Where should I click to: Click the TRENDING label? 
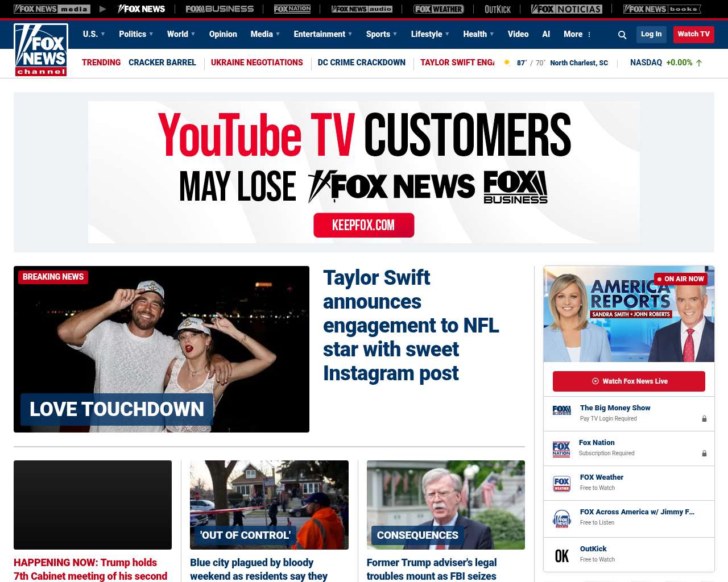(101, 63)
